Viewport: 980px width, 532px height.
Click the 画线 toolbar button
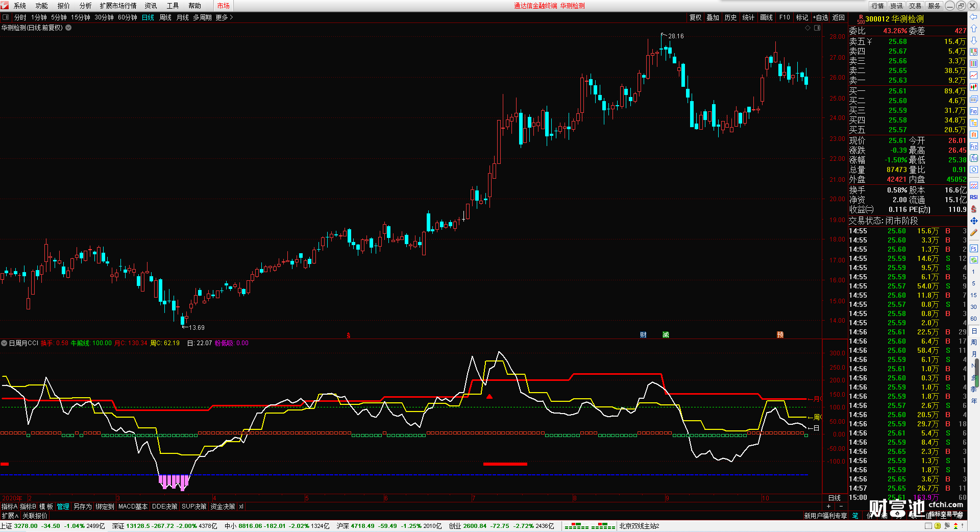click(766, 17)
